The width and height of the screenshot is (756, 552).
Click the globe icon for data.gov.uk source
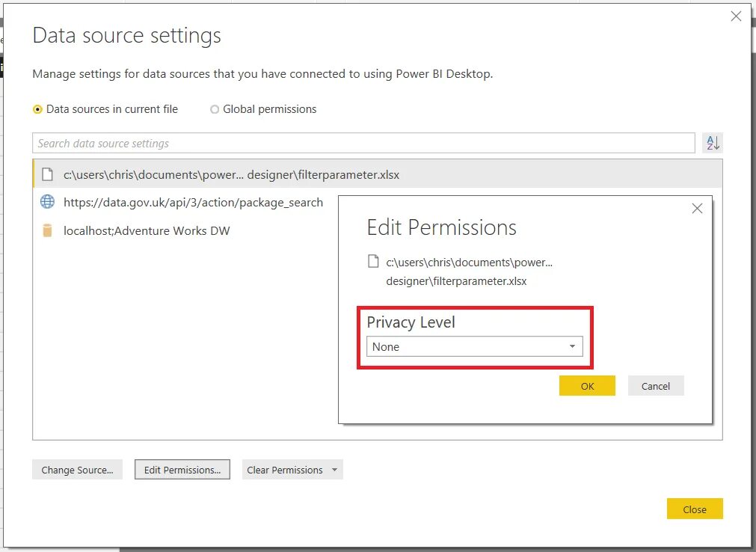point(48,202)
